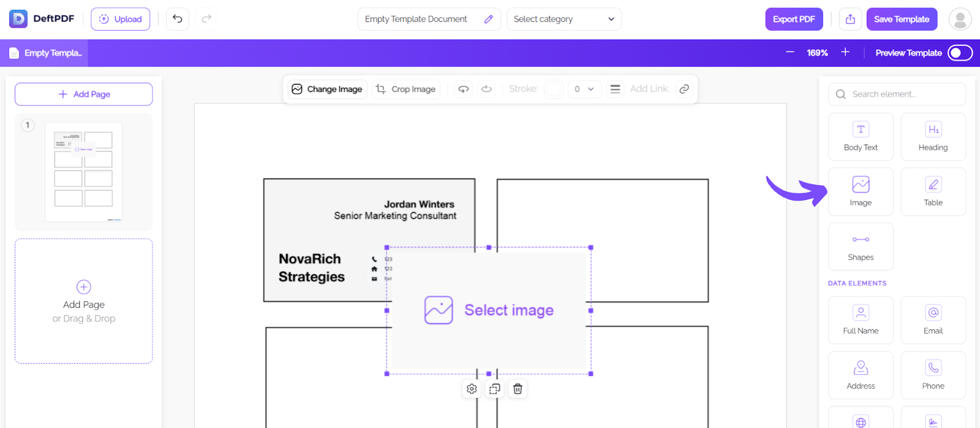
Task: Click Change Image in toolbar
Action: click(x=327, y=89)
